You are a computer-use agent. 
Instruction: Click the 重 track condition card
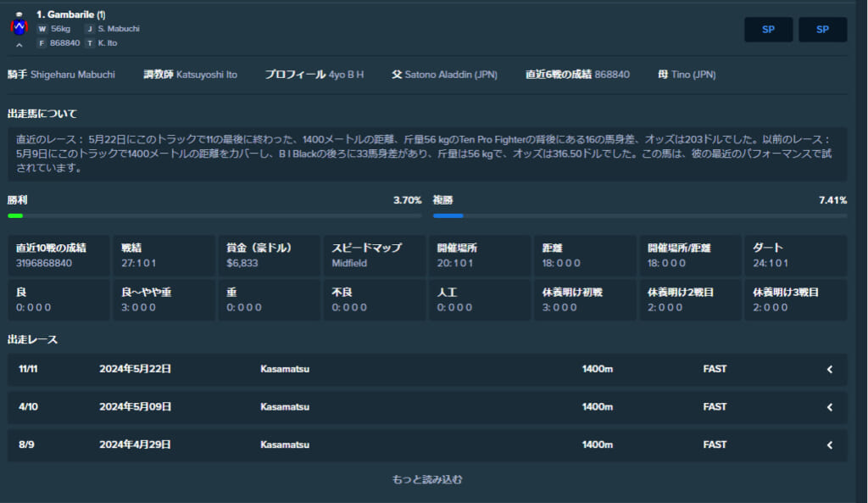pos(269,299)
